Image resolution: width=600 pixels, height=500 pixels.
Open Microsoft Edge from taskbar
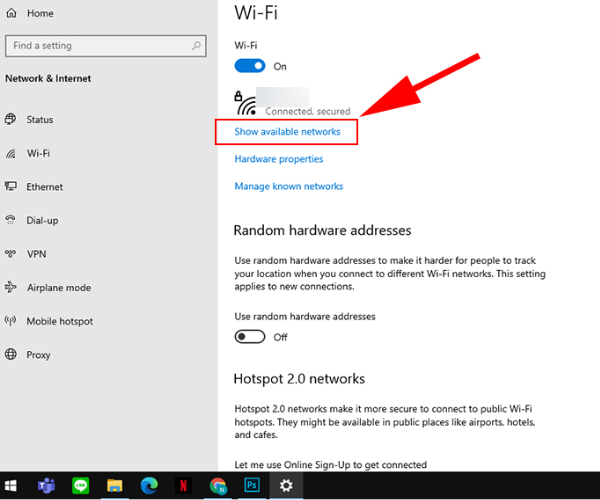coord(149,486)
